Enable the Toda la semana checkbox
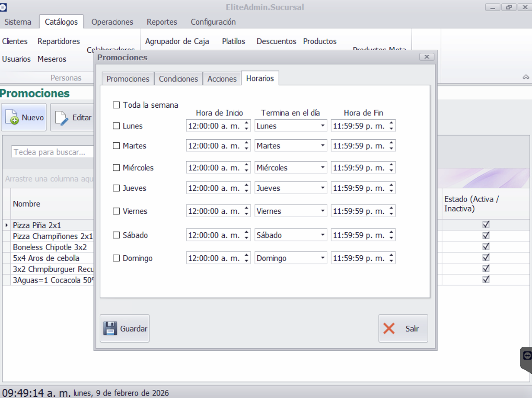The height and width of the screenshot is (398, 532). [x=116, y=105]
